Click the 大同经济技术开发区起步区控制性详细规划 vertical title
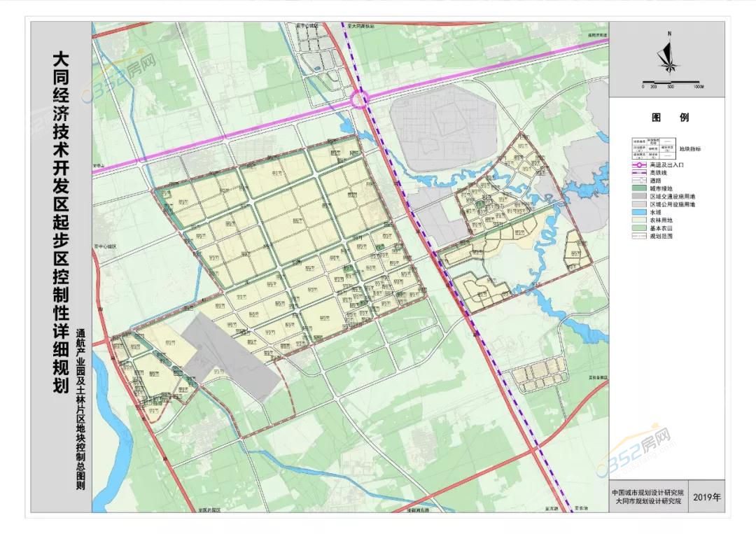This screenshot has width=756, height=534. click(61, 223)
